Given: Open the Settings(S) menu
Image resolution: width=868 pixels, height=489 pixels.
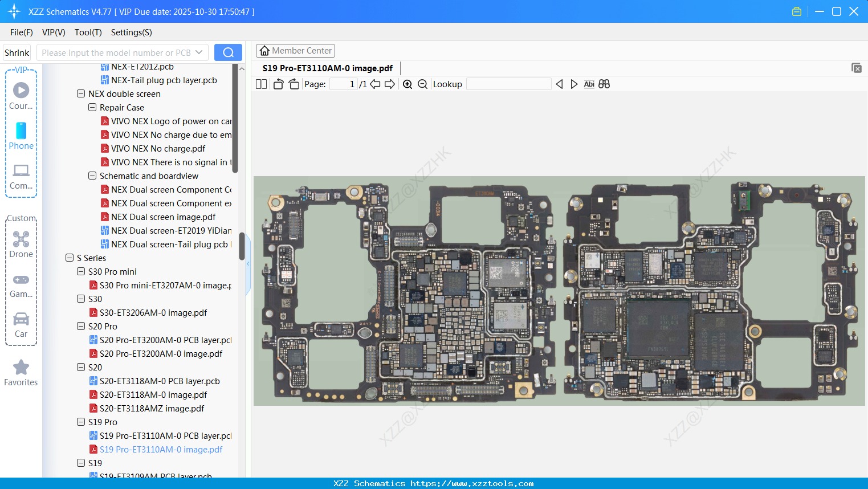Looking at the screenshot, I should (x=132, y=32).
